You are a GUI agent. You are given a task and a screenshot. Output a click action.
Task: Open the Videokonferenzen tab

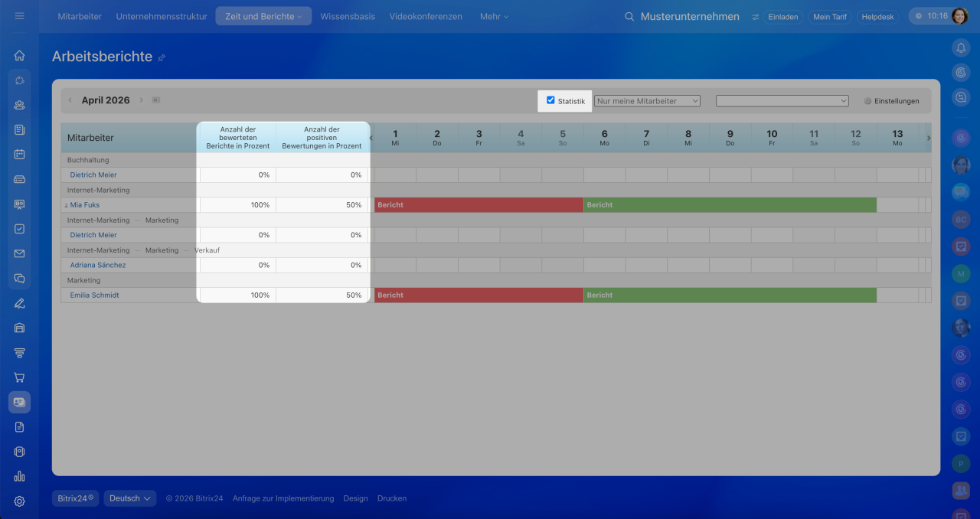coord(426,16)
